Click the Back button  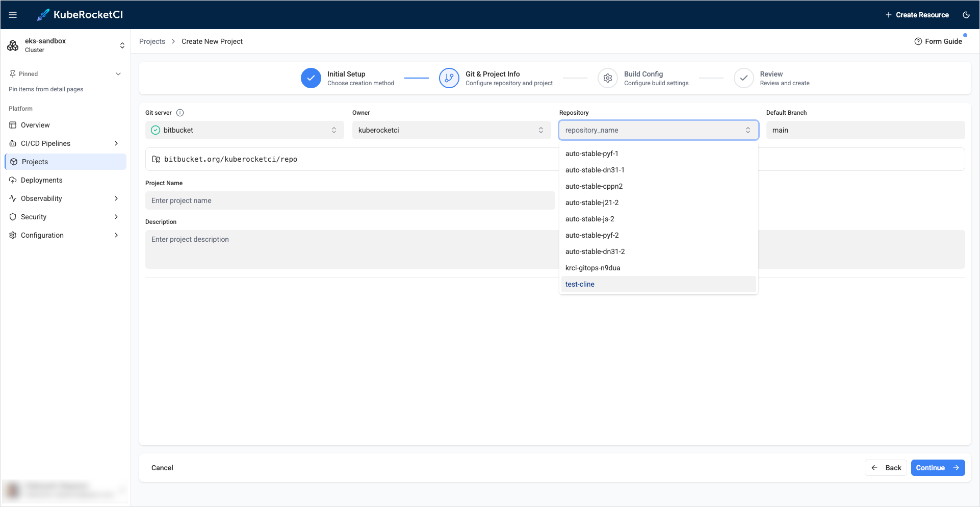pos(887,468)
